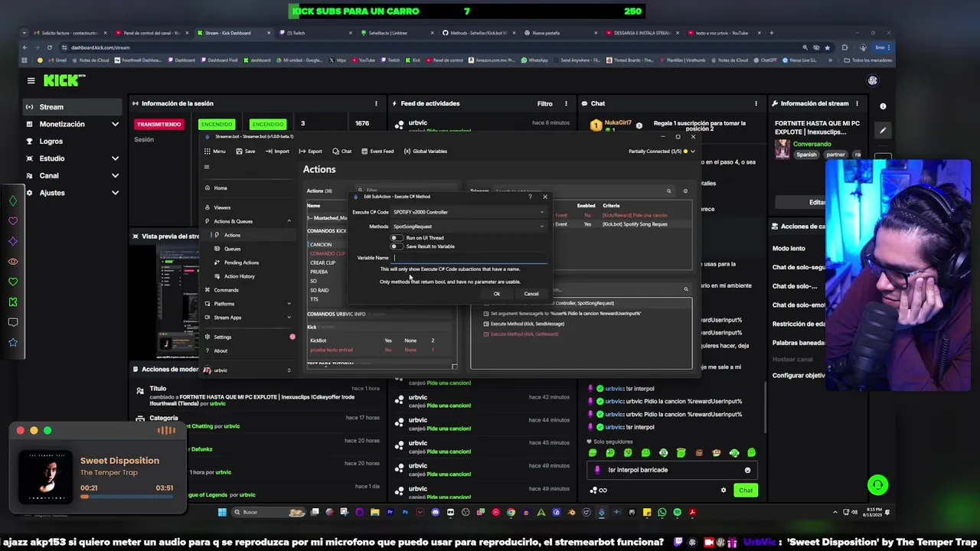This screenshot has height=551, width=980.
Task: Click WhatsApp icon in Windows taskbar
Action: point(661,512)
